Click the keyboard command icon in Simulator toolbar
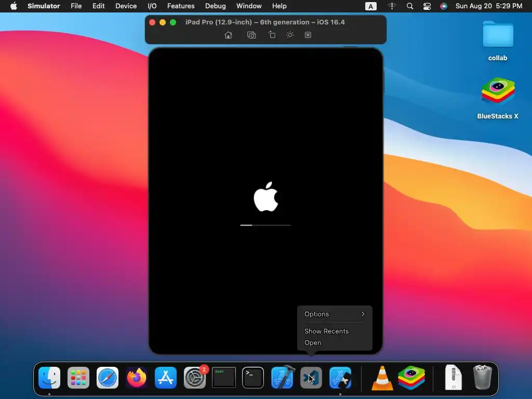Viewport: 532px width, 399px height. pos(308,35)
